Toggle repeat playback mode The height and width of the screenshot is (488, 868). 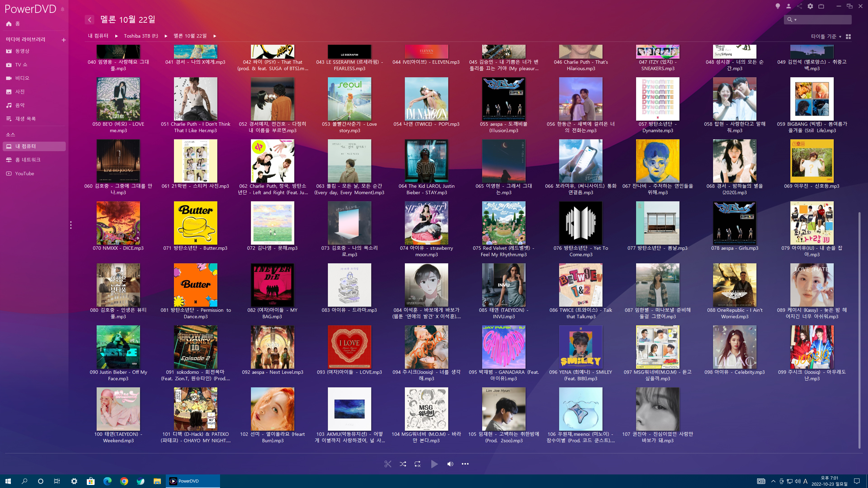coord(417,464)
